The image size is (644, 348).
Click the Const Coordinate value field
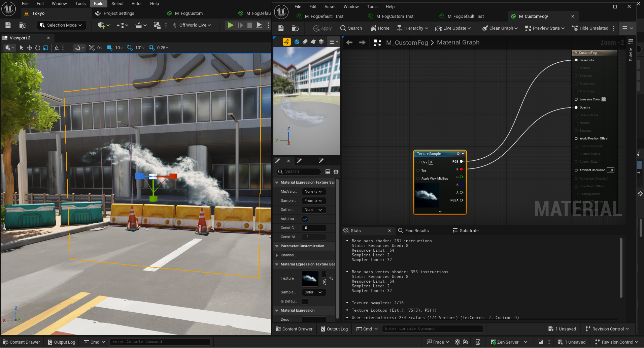[314, 228]
